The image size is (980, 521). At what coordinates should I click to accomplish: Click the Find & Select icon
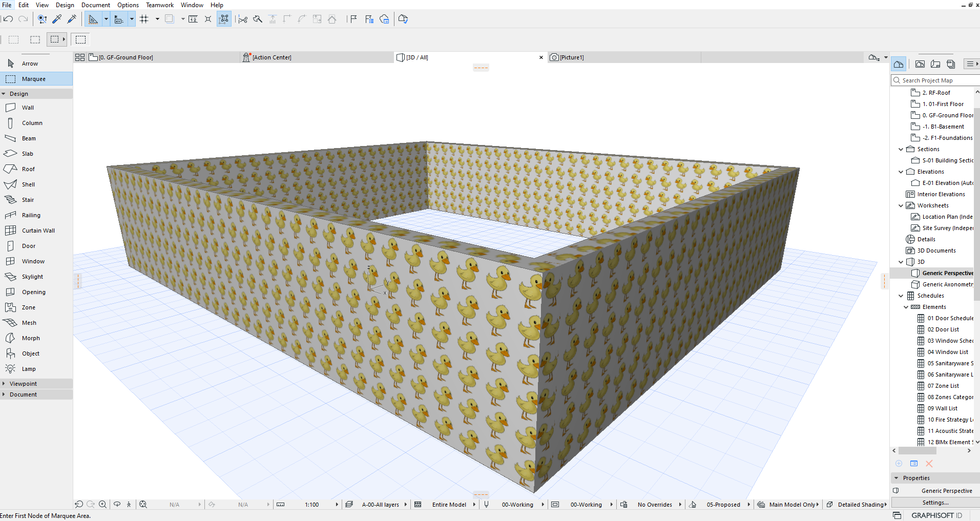pos(42,19)
